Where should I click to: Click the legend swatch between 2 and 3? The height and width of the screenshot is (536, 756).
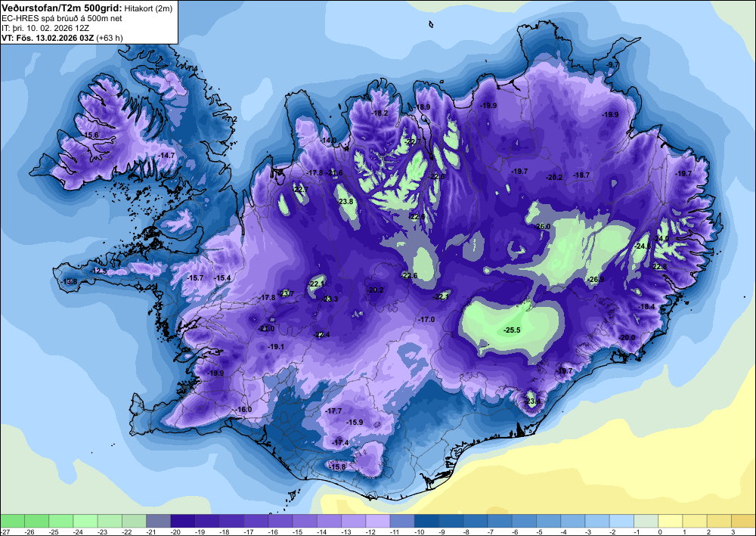720,521
